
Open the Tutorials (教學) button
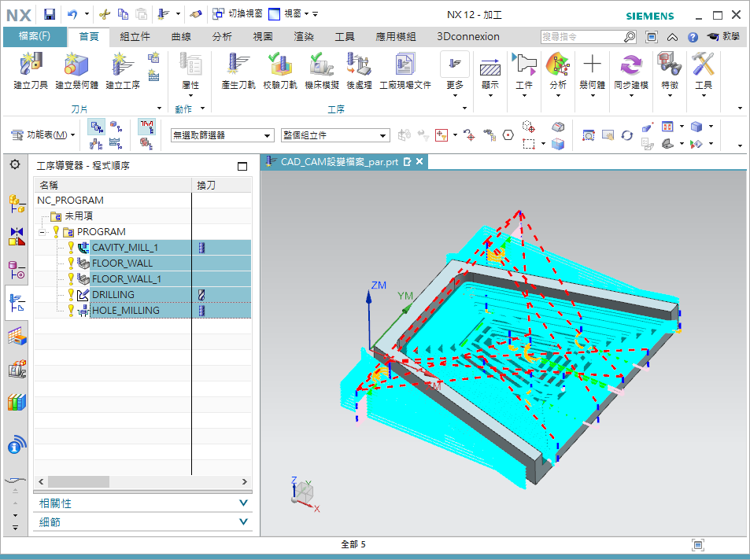[723, 37]
